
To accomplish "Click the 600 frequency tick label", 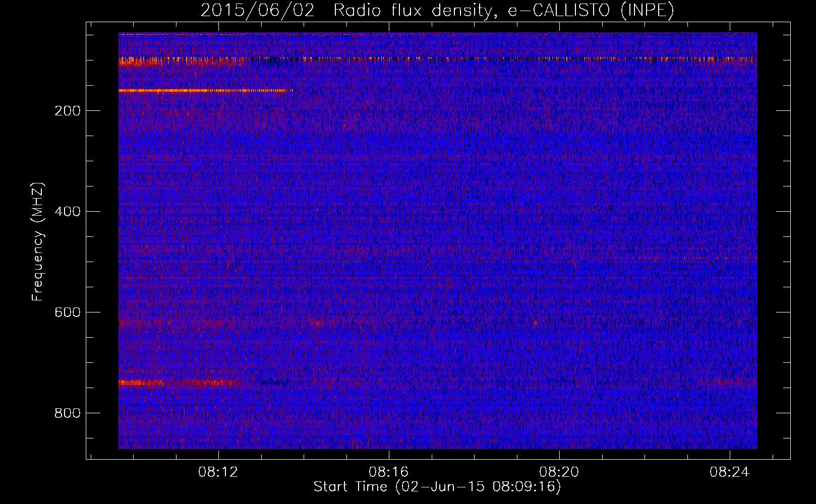I will click(68, 312).
